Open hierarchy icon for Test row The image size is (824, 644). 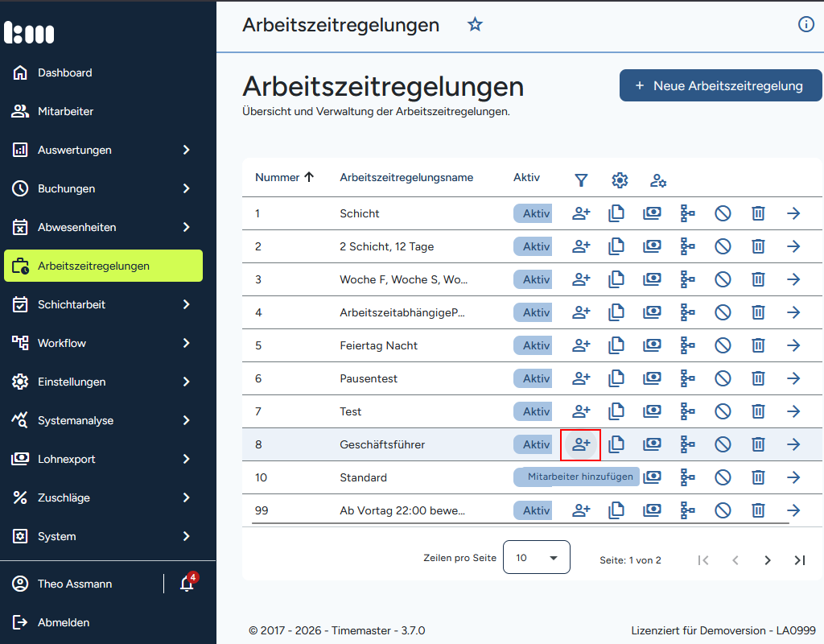click(687, 411)
